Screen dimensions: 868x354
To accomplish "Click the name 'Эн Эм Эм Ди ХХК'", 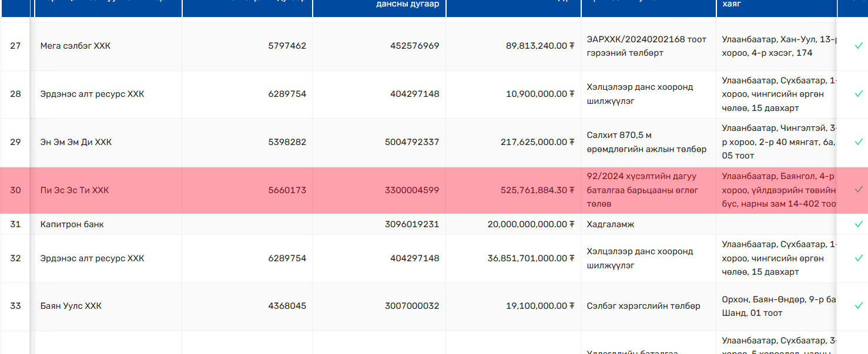I will [76, 142].
